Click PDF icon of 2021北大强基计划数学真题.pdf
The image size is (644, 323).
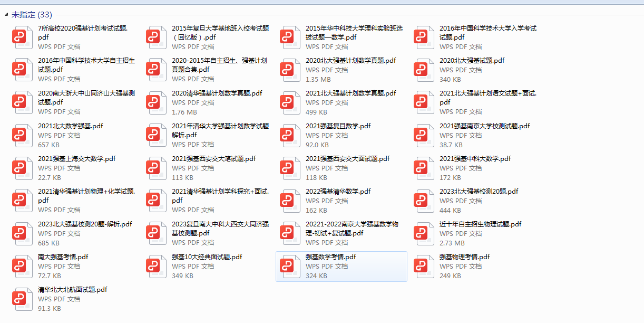point(290,103)
